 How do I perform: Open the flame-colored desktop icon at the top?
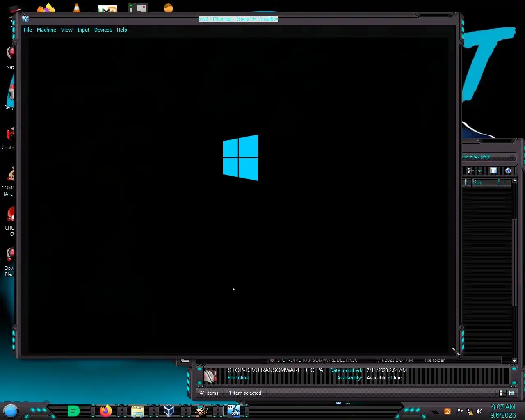tap(46, 8)
